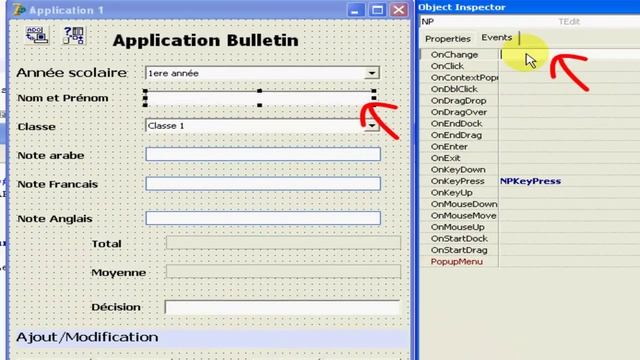640x360 pixels.
Task: Minimize the Application 1 form window
Action: 356,10
